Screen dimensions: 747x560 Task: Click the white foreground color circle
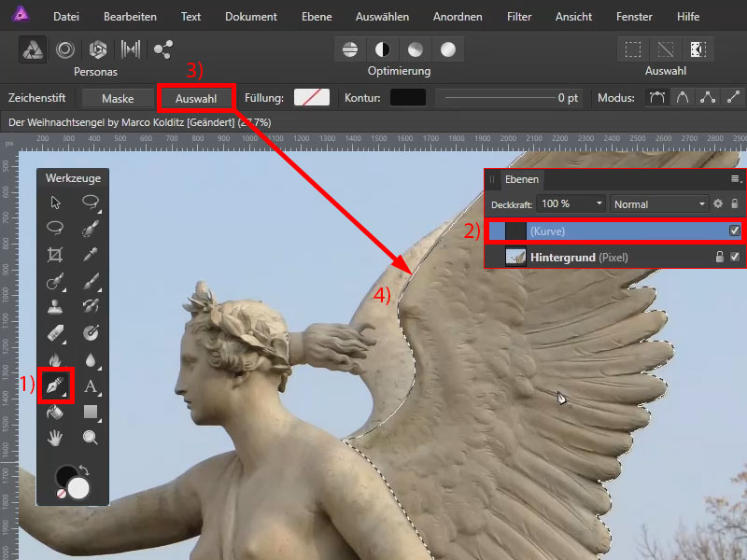pyautogui.click(x=78, y=488)
